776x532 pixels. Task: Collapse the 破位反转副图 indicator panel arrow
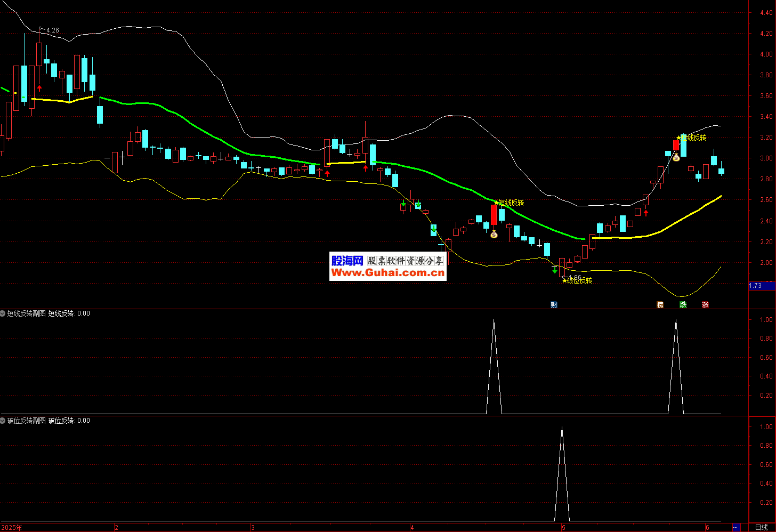pos(3,421)
